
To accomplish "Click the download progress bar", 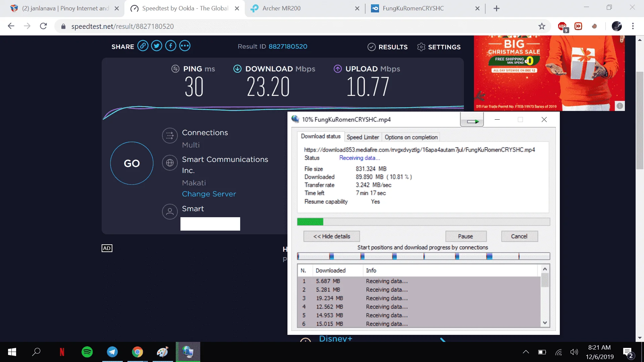I will click(x=423, y=222).
